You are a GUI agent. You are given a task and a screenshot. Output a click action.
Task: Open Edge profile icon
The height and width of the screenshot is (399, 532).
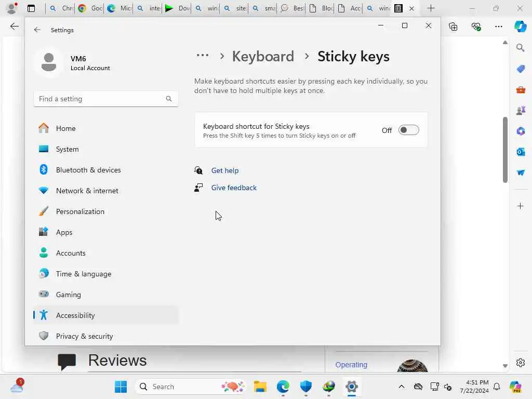coord(12,8)
